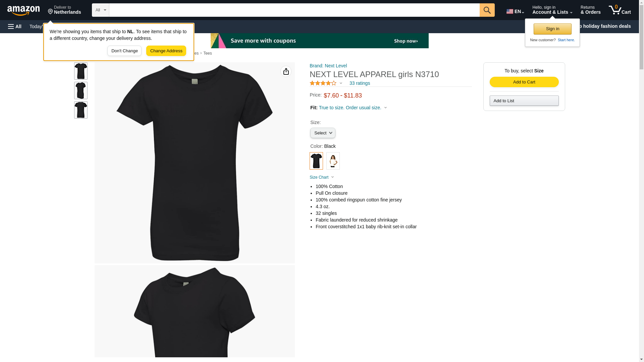Open Returns & Orders
This screenshot has width=644, height=362.
pyautogui.click(x=590, y=10)
